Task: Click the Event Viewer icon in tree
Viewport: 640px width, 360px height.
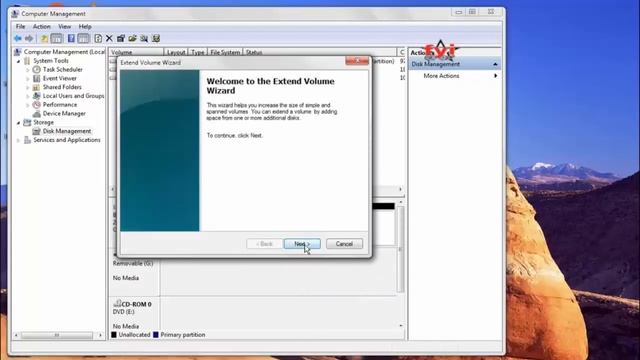Action: (36, 78)
